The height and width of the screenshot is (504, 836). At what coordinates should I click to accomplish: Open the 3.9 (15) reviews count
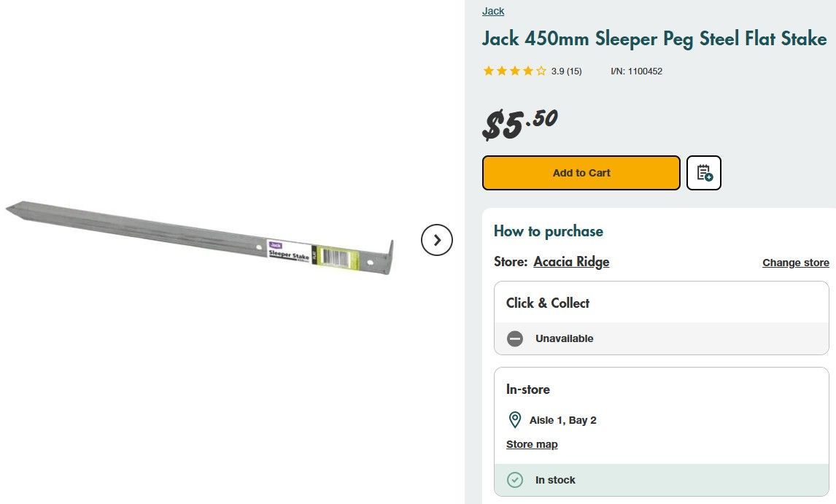pos(566,71)
